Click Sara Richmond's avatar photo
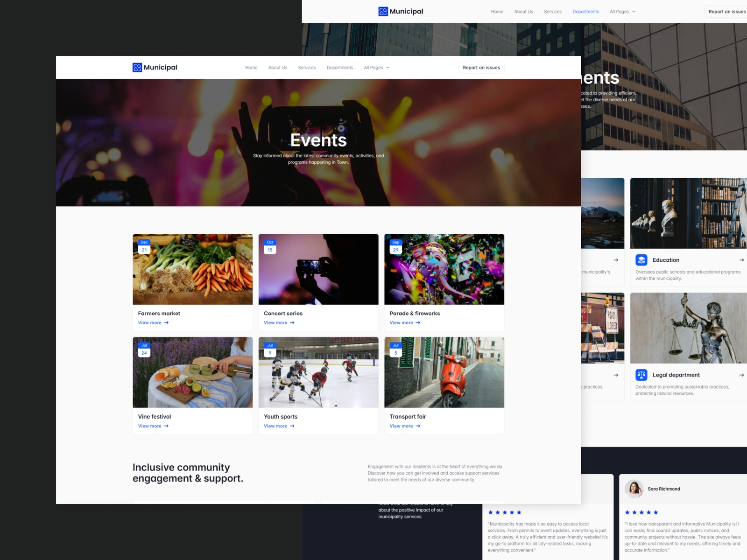747x560 pixels. pos(634,489)
